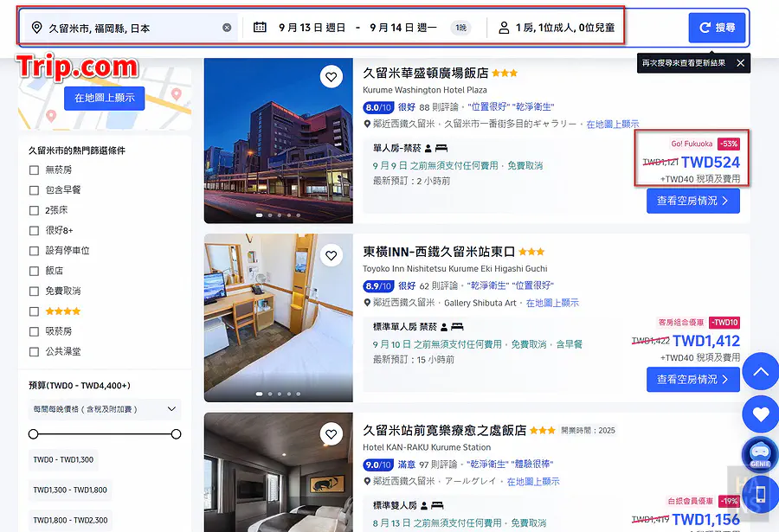Image resolution: width=779 pixels, height=532 pixels.
Task: Open Toyoko Inn 在地圖上顯示 link
Action: click(x=552, y=303)
